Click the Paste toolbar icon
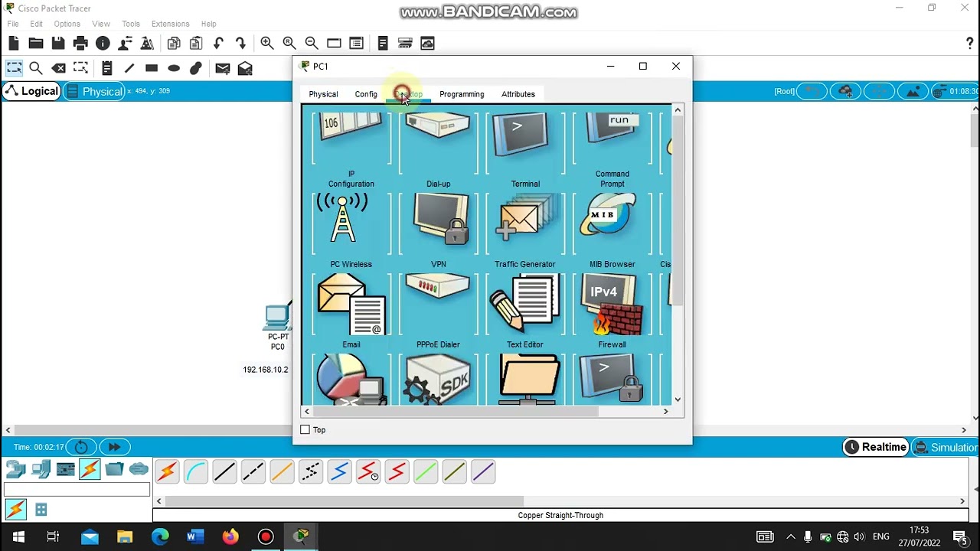Viewport: 980px width, 551px height. pyautogui.click(x=196, y=43)
